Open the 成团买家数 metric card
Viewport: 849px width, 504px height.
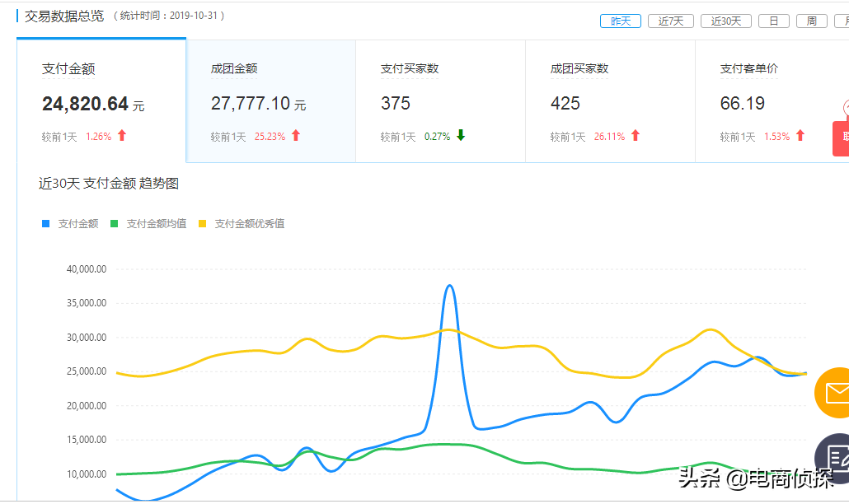click(x=610, y=101)
